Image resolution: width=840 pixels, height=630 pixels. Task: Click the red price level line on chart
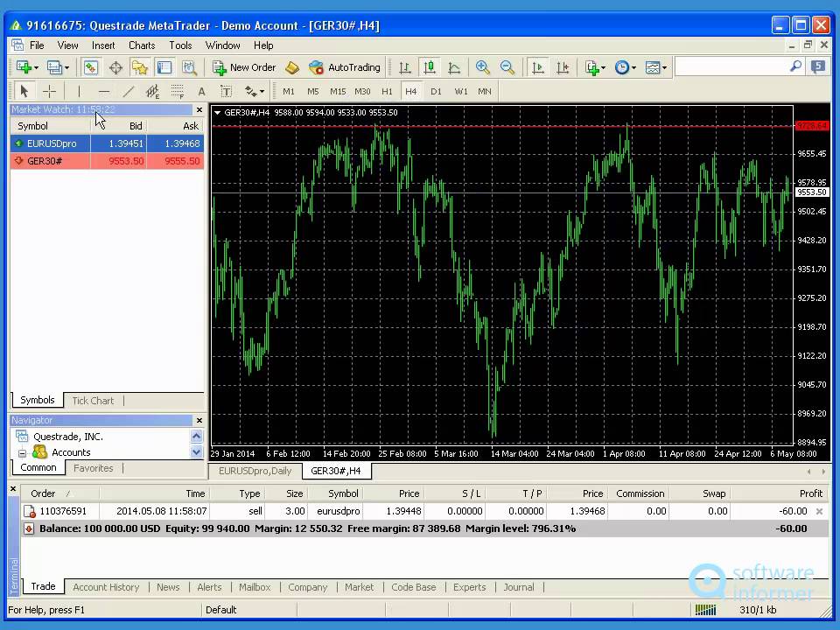pyautogui.click(x=502, y=126)
